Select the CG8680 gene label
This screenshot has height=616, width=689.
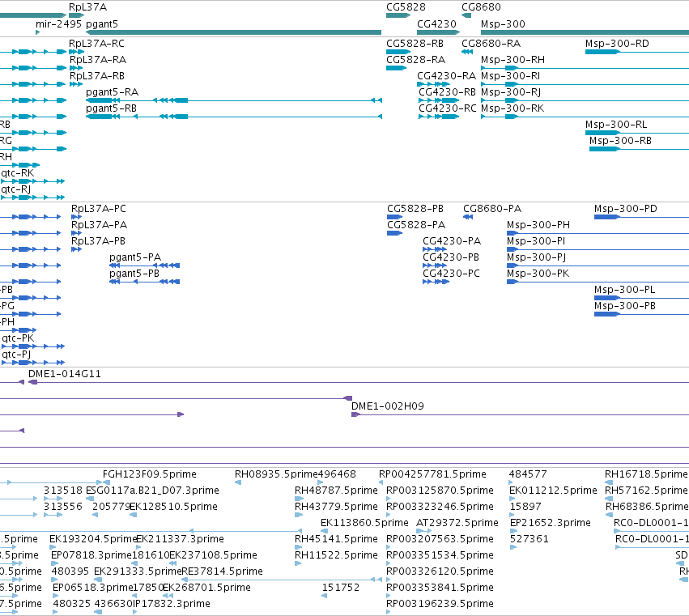(481, 7)
